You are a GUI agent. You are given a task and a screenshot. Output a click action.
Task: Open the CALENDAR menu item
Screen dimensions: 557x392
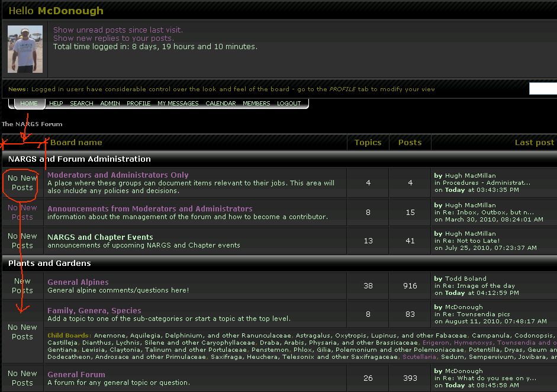(221, 104)
